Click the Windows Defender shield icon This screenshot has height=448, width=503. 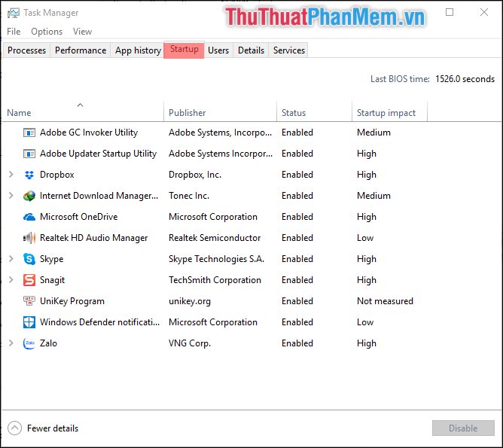tap(29, 322)
